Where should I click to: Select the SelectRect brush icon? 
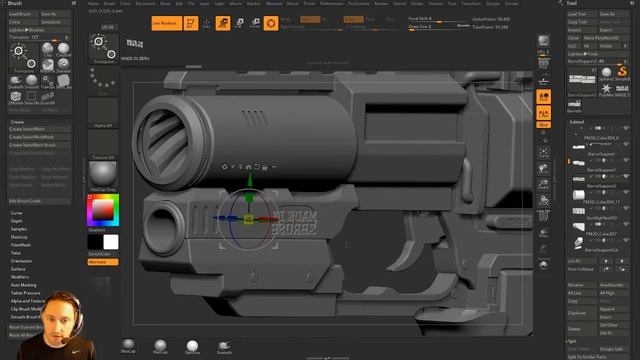coord(32,97)
